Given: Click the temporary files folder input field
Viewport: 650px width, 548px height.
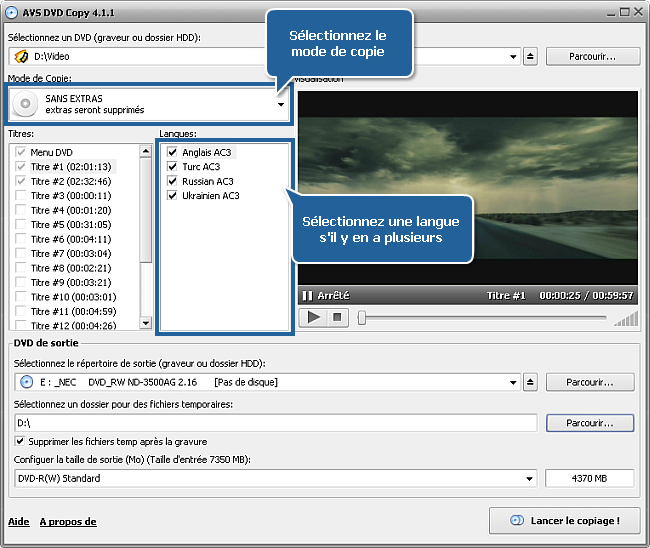Looking at the screenshot, I should point(276,423).
